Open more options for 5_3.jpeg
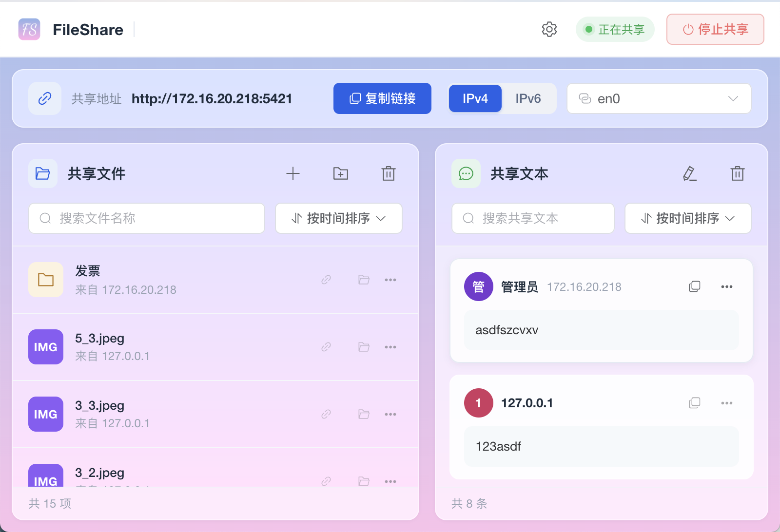This screenshot has width=780, height=532. tap(390, 347)
